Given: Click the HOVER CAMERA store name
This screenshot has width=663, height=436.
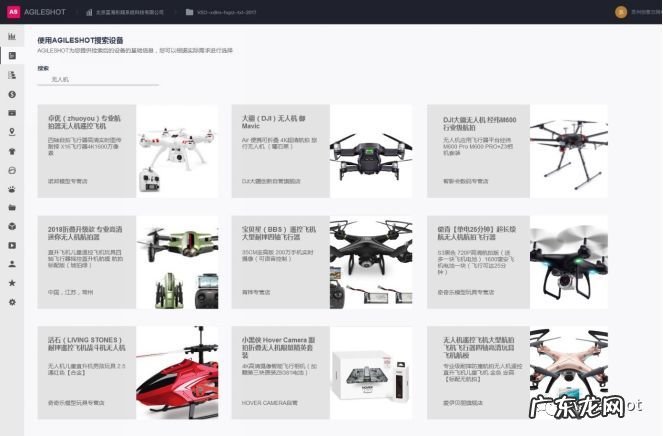Looking at the screenshot, I should [269, 403].
